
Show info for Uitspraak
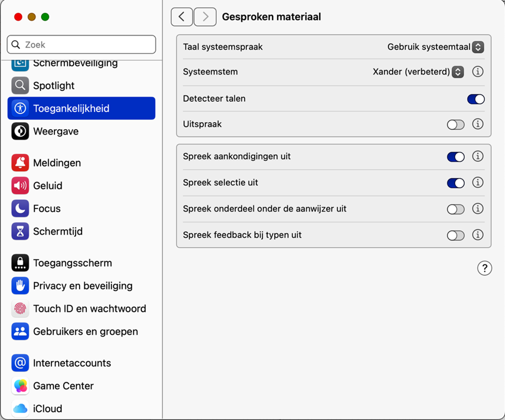tap(478, 124)
